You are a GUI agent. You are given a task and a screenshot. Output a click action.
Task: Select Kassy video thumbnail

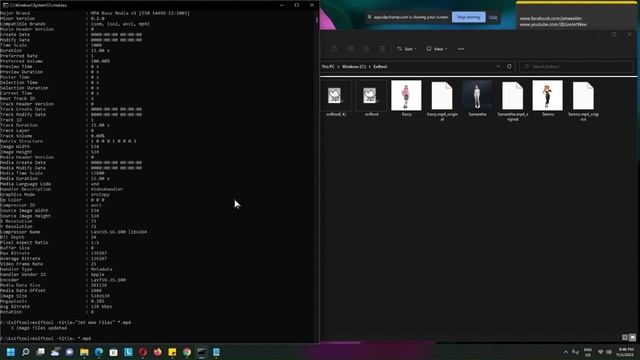[406, 99]
